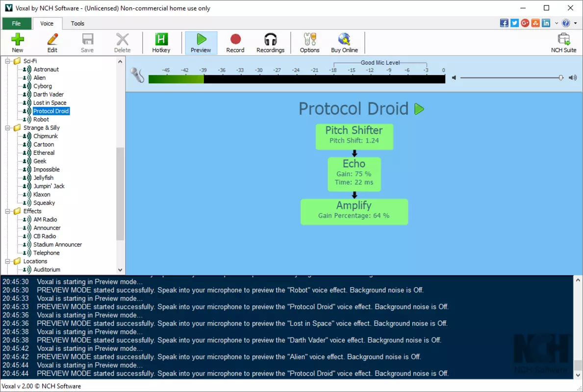The height and width of the screenshot is (392, 583).
Task: Click the Edit pencil icon
Action: pos(52,39)
